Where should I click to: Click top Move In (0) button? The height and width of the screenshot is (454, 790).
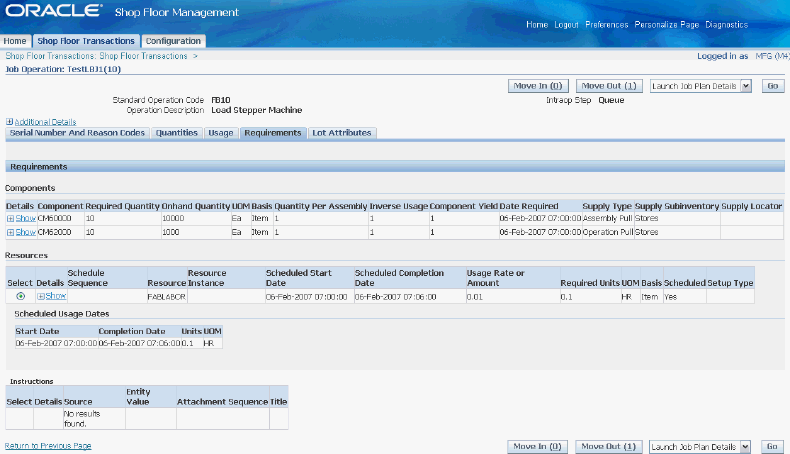[538, 86]
